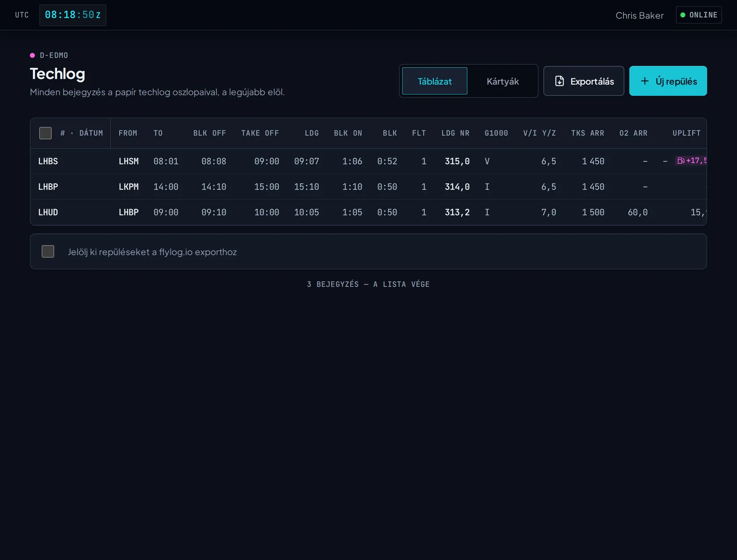
Task: Click the G1000 column header
Action: tap(496, 133)
